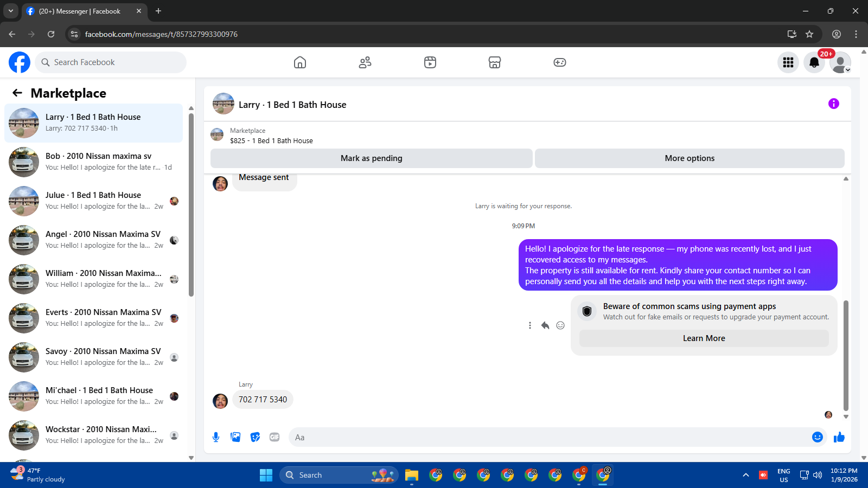Open a new browser tab
Image resolution: width=868 pixels, height=488 pixels.
tap(158, 11)
